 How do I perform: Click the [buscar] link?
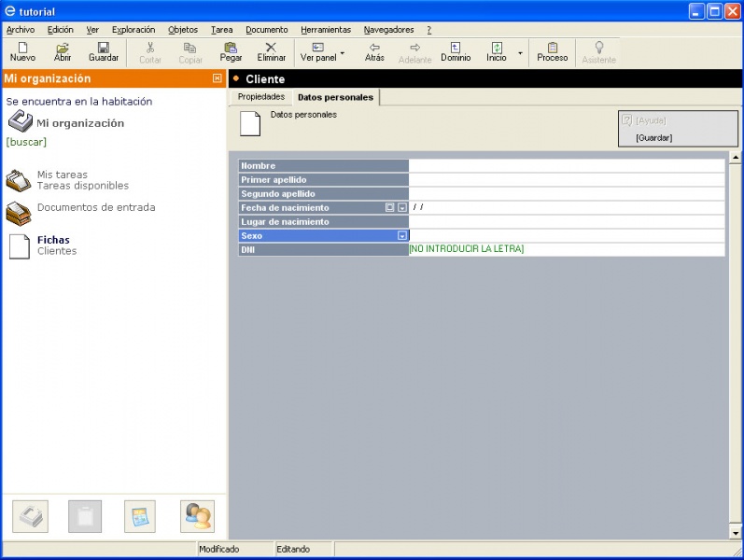coord(26,142)
